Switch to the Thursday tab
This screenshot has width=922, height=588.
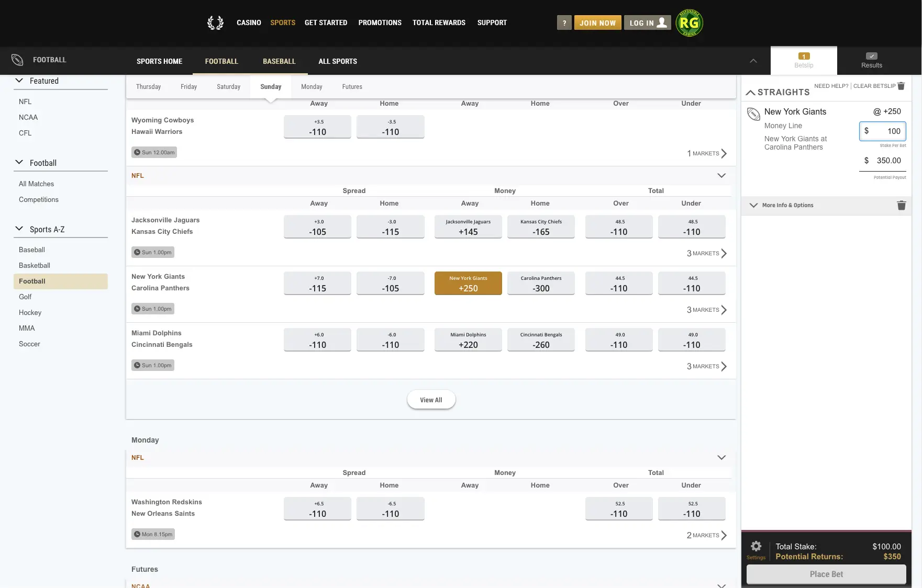tap(148, 87)
